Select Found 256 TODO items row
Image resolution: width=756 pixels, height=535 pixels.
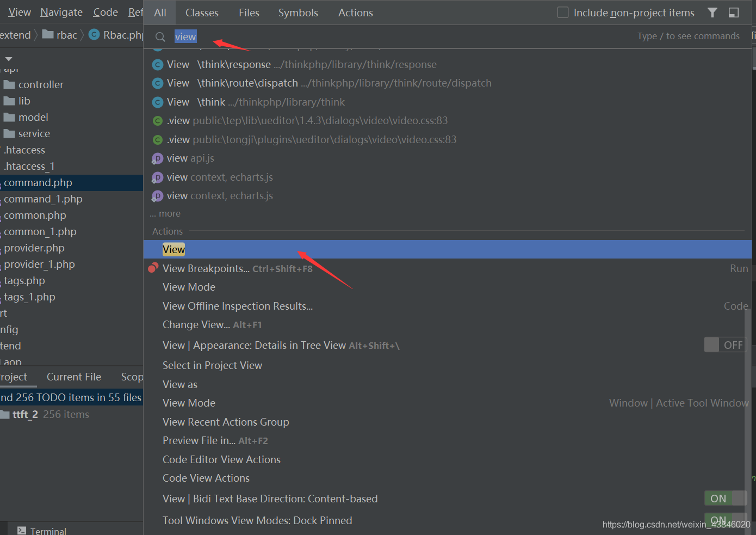pyautogui.click(x=71, y=397)
